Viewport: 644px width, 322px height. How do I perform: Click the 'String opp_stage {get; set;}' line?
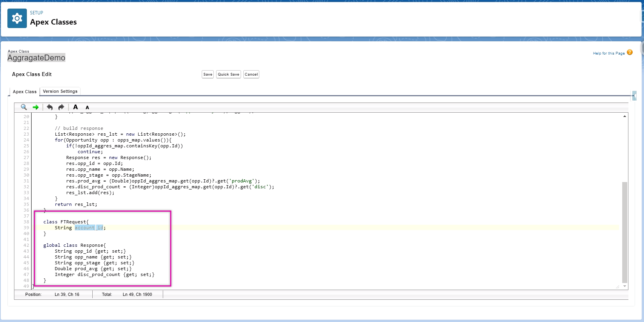pyautogui.click(x=95, y=263)
